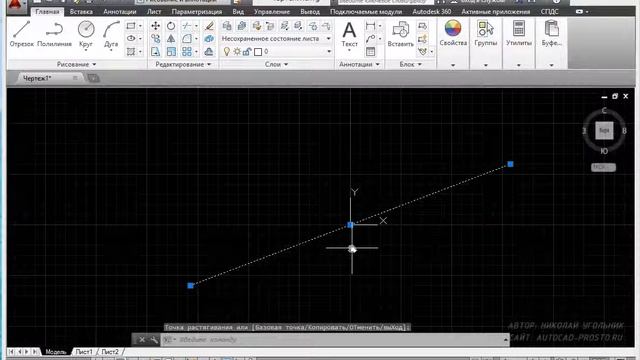Choose the rectangle drawing tool
The width and height of the screenshot is (640, 360).
pyautogui.click(x=131, y=26)
